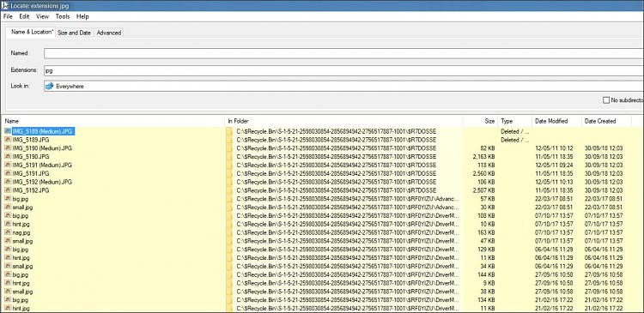Select the file name IMG_5191.JPG

point(31,173)
